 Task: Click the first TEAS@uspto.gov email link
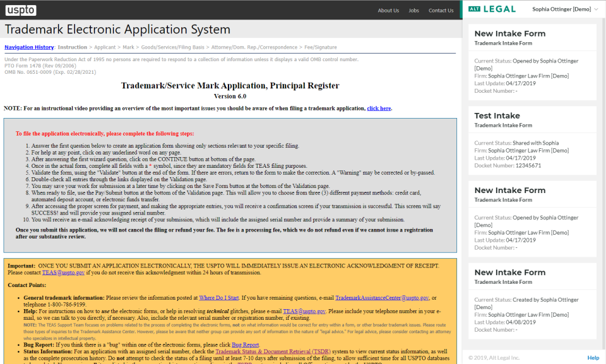63,273
